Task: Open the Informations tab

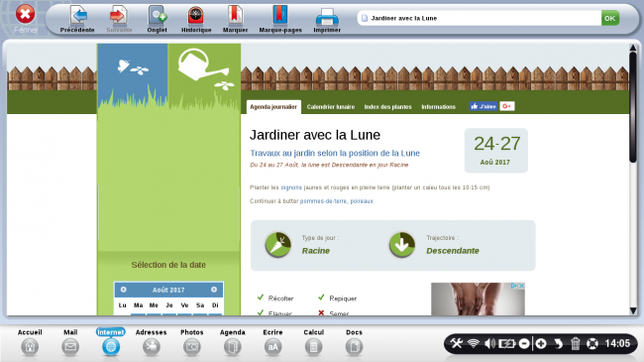Action: [x=438, y=107]
